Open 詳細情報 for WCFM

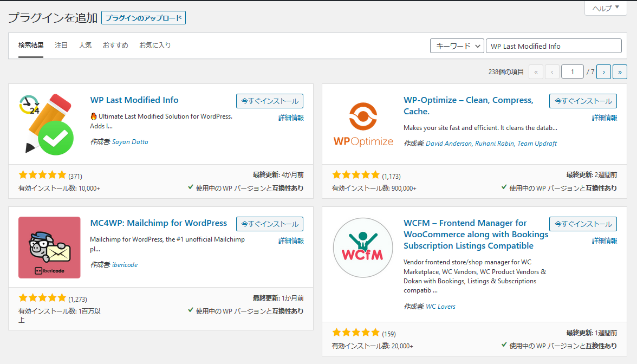point(604,241)
